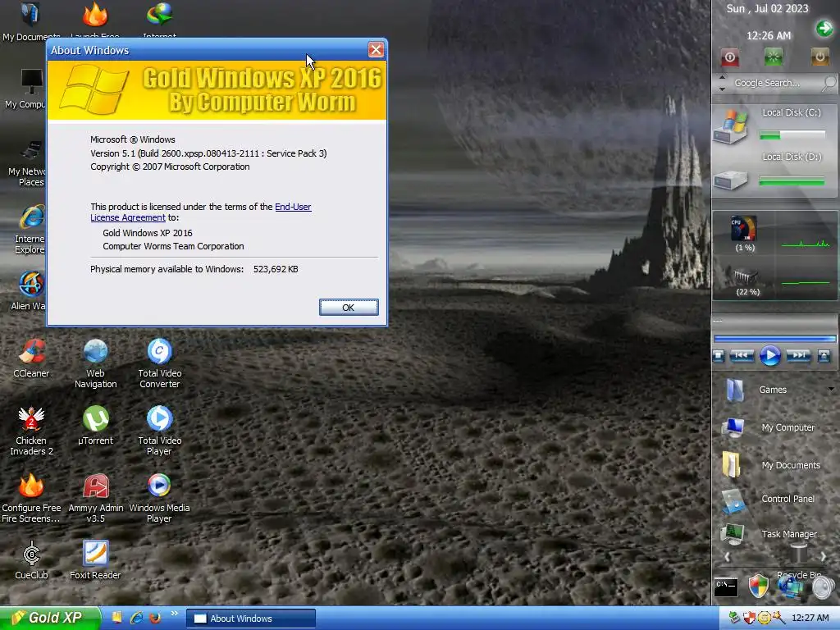Click the media player seek bar

[x=774, y=339]
